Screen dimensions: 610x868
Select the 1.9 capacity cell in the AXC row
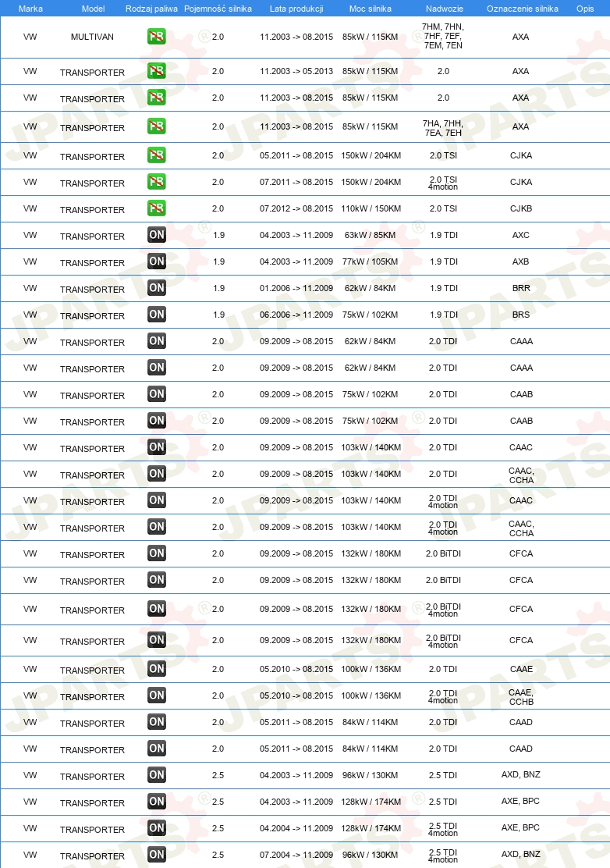tap(219, 235)
